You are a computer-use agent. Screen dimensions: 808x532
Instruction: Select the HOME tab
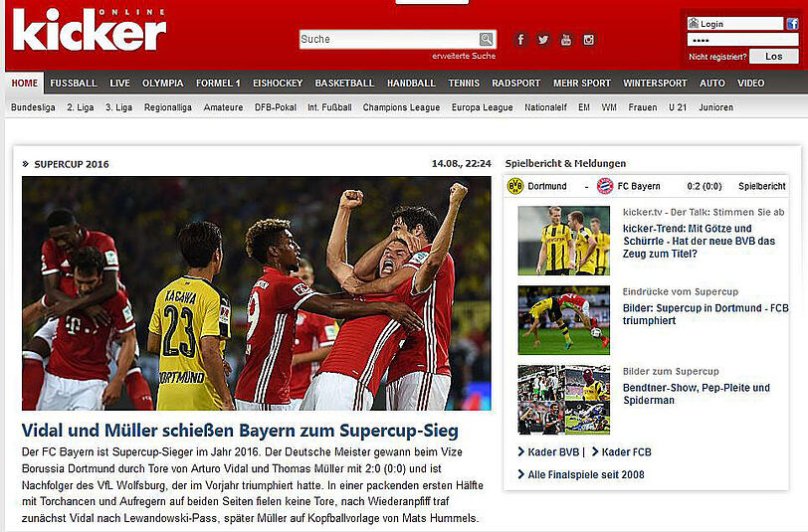tap(25, 83)
